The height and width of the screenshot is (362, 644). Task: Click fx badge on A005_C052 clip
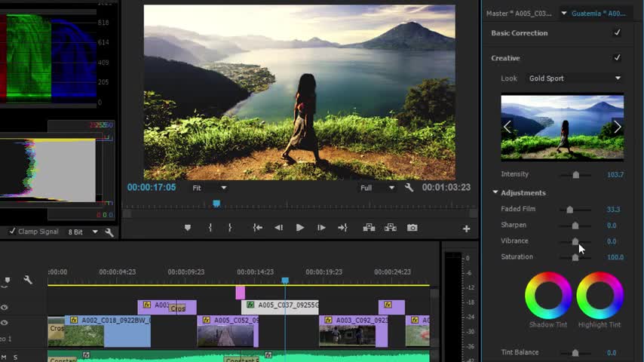pyautogui.click(x=206, y=320)
